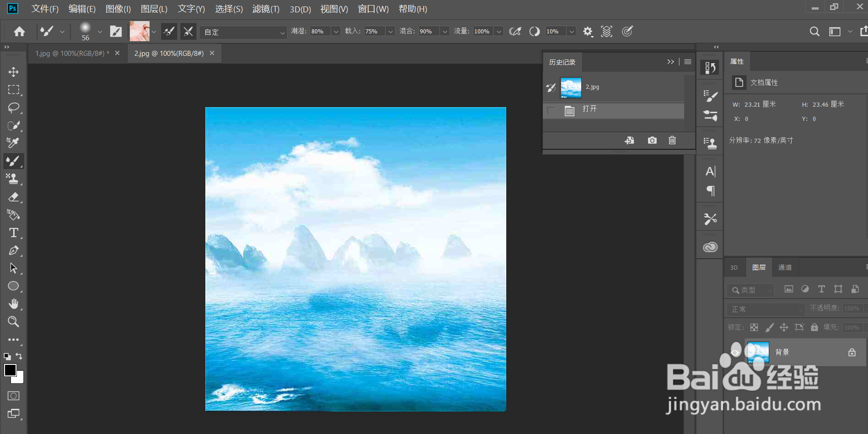Toggle clean brush after each stroke
Viewport: 868px width, 434px height.
click(188, 31)
